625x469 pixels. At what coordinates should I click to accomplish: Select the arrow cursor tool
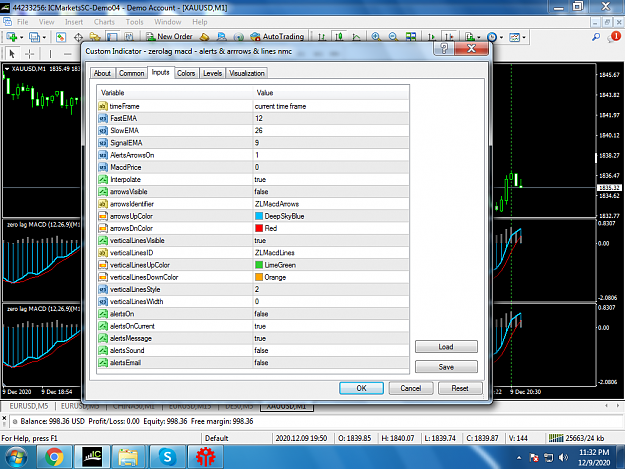click(12, 53)
